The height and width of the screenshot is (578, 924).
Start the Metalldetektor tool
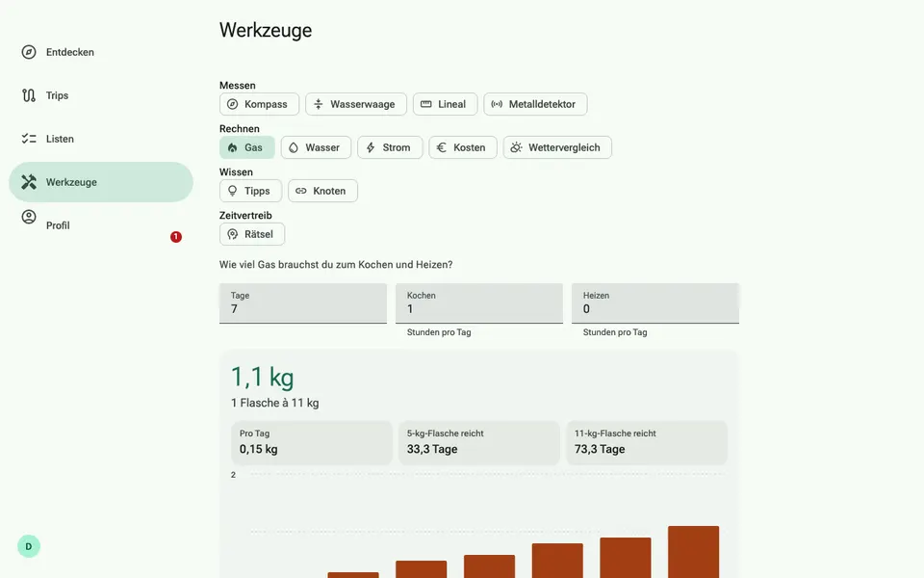point(535,104)
